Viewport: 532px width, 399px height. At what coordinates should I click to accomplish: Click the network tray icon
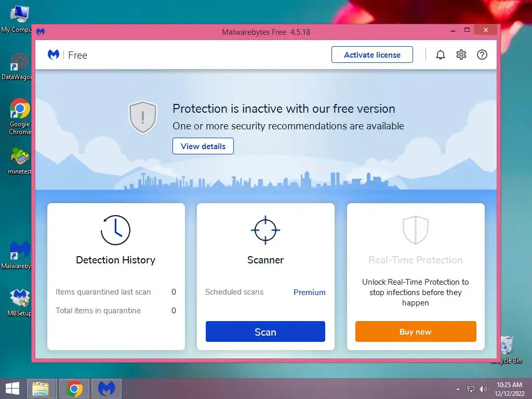coord(471,389)
